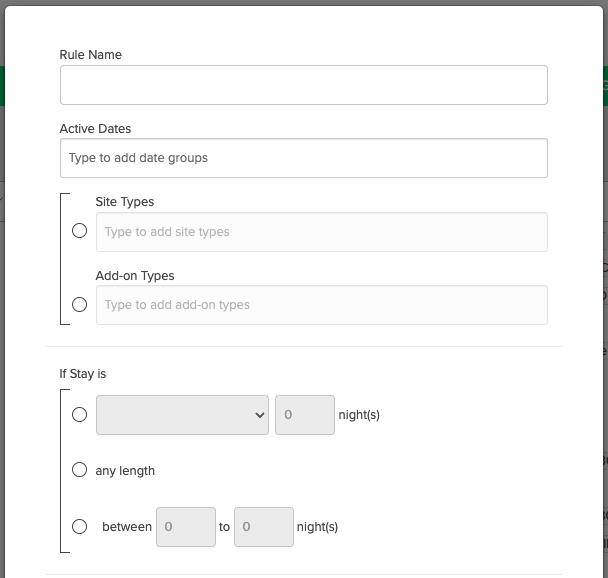Select the radio button beside the stay comparison dropdown
Screen dimensions: 608x578
pos(80,414)
